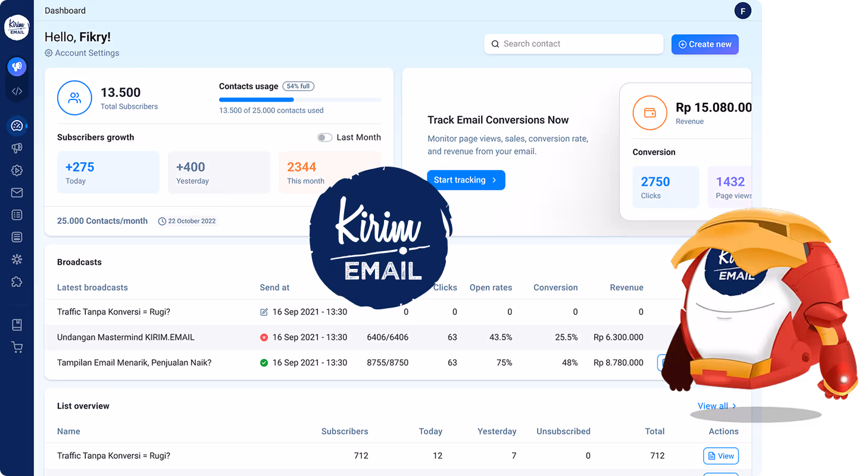This screenshot has width=868, height=476.
Task: Click the automation gear-play icon in sidebar
Action: [x=17, y=171]
